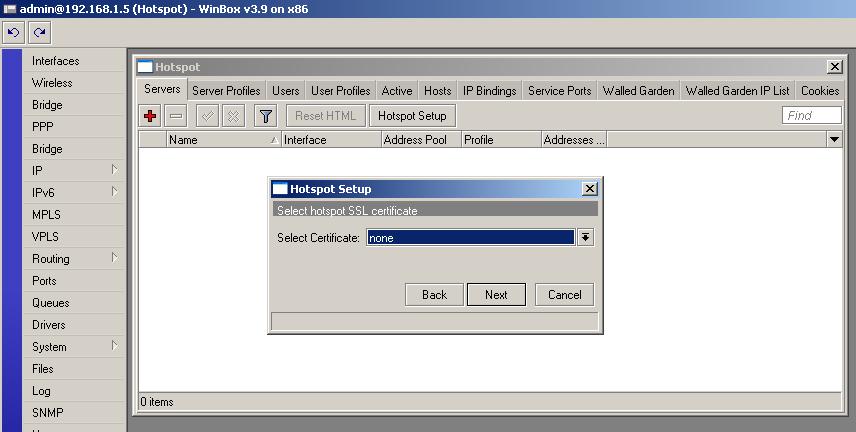This screenshot has width=856, height=432.
Task: Open PPP from the sidebar menu
Action: [43, 127]
